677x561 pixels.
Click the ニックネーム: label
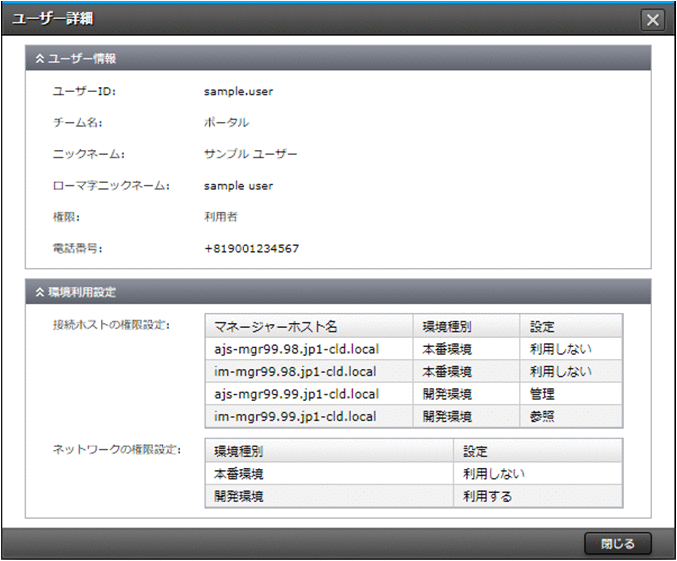click(89, 154)
